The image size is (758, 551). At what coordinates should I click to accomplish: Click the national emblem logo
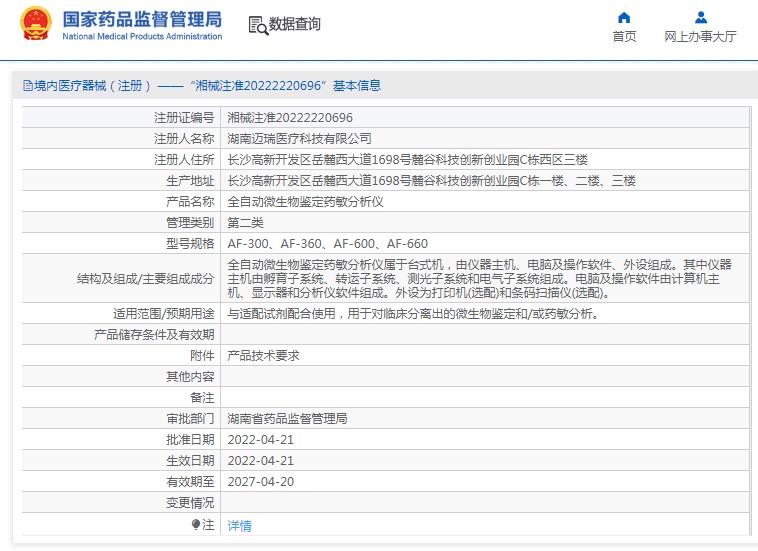coord(36,23)
